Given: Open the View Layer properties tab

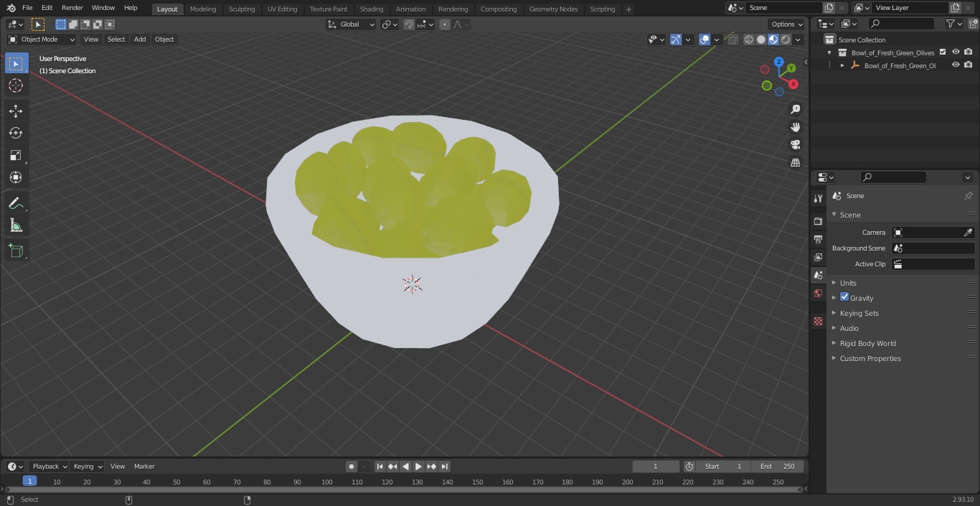Looking at the screenshot, I should [818, 257].
